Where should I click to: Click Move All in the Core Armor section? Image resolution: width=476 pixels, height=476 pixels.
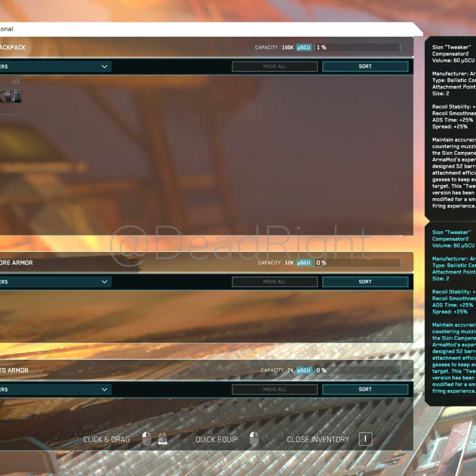click(x=274, y=282)
